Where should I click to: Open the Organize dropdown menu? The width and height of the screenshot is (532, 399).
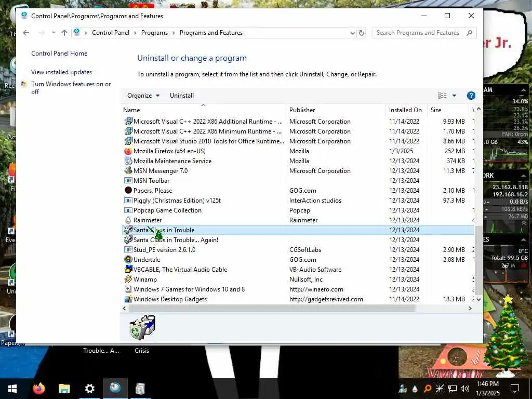(x=143, y=96)
